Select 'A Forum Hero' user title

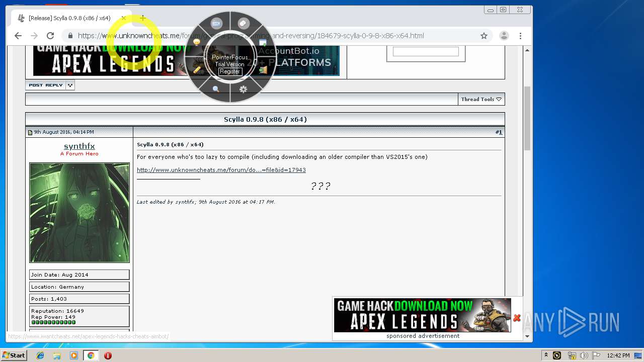pos(79,154)
